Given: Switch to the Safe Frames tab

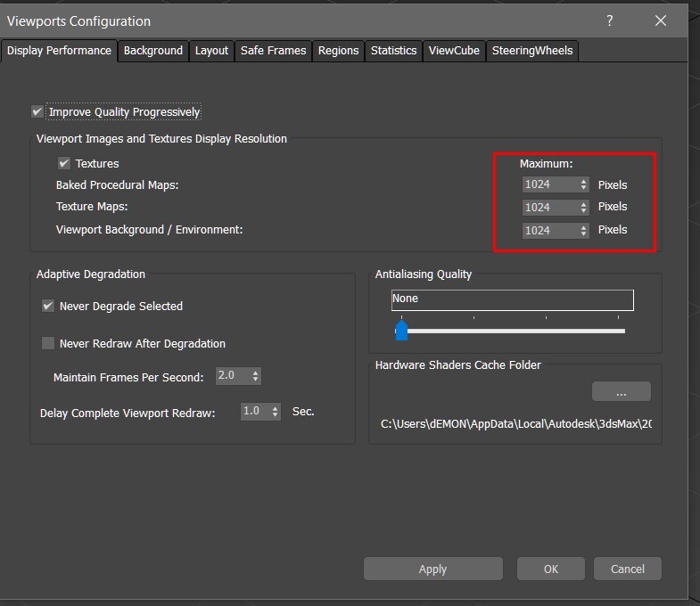Looking at the screenshot, I should point(273,51).
